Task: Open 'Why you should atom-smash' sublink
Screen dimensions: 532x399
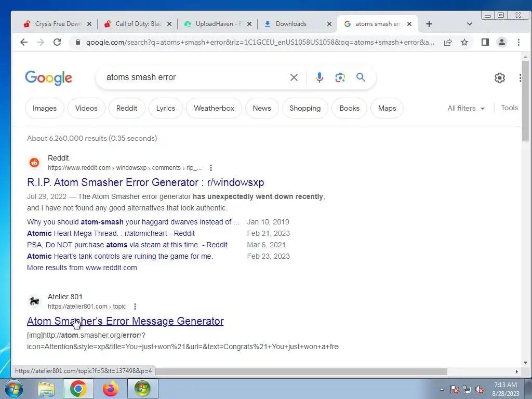Action: (x=133, y=222)
